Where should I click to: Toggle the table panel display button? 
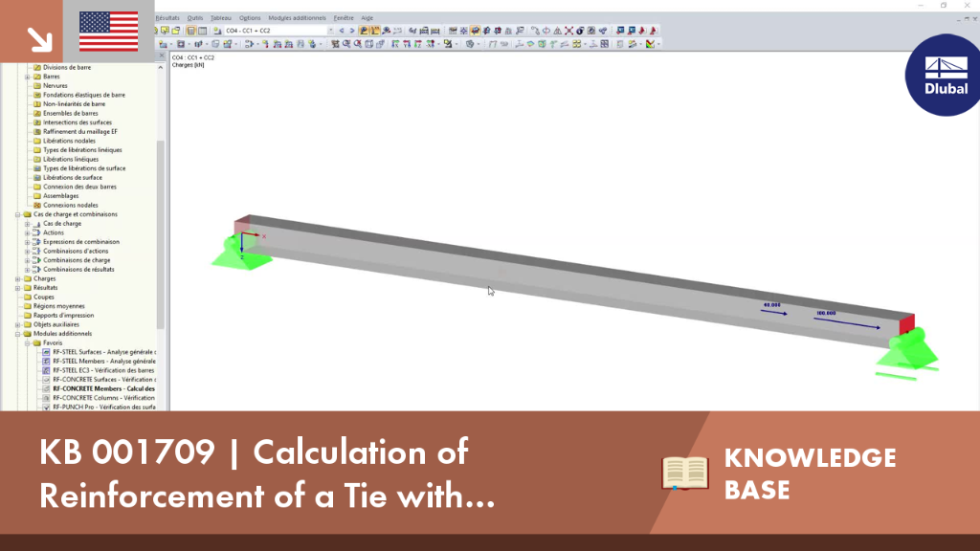coord(203,30)
